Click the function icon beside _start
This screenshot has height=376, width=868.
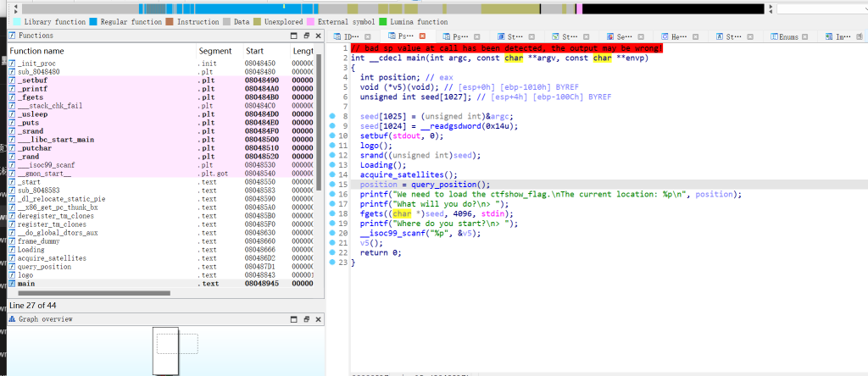pyautogui.click(x=12, y=182)
